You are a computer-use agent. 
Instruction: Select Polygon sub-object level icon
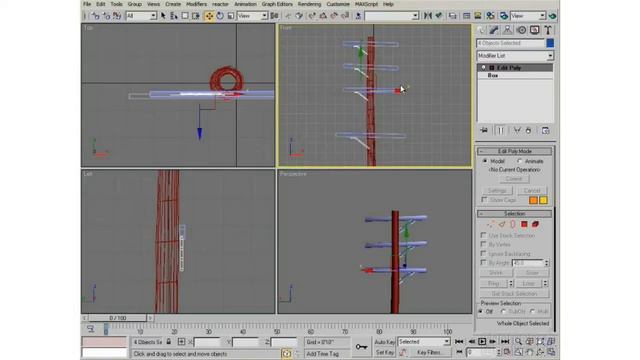pos(524,224)
